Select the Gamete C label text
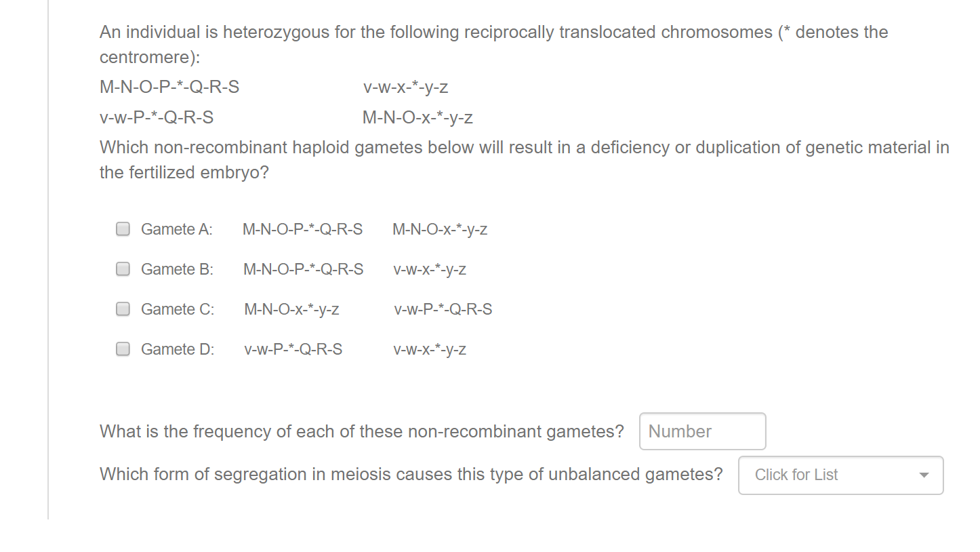The width and height of the screenshot is (980, 552). [177, 309]
